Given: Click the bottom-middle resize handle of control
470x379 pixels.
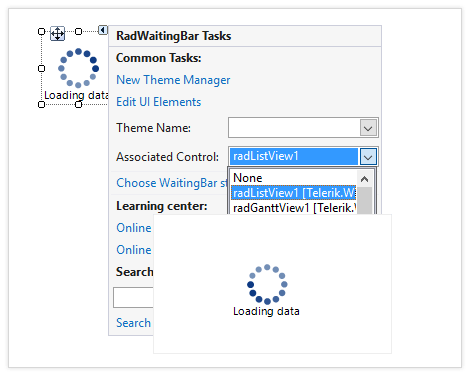Looking at the screenshot, I should (x=78, y=105).
